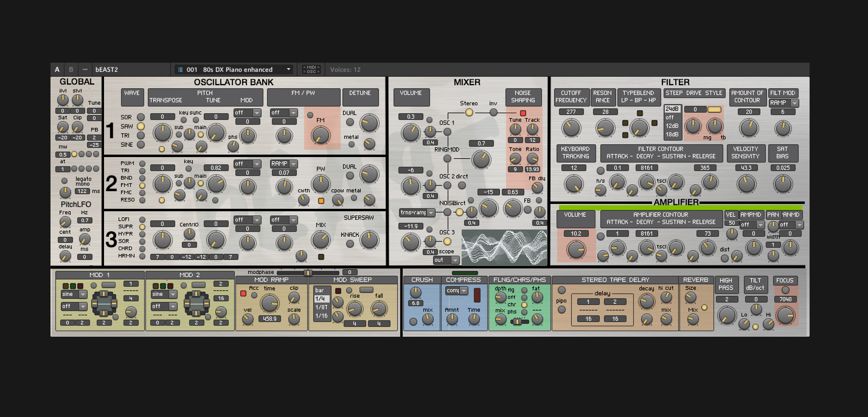Click the yellow filter style button

(714, 109)
